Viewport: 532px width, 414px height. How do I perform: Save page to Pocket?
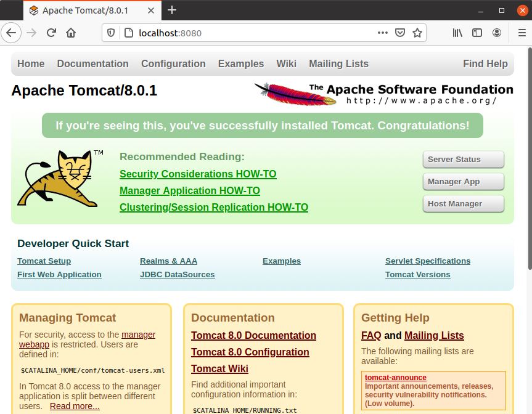tap(400, 33)
